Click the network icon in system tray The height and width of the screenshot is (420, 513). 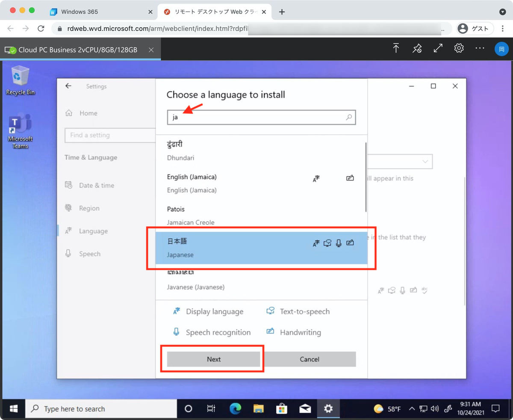coord(423,409)
